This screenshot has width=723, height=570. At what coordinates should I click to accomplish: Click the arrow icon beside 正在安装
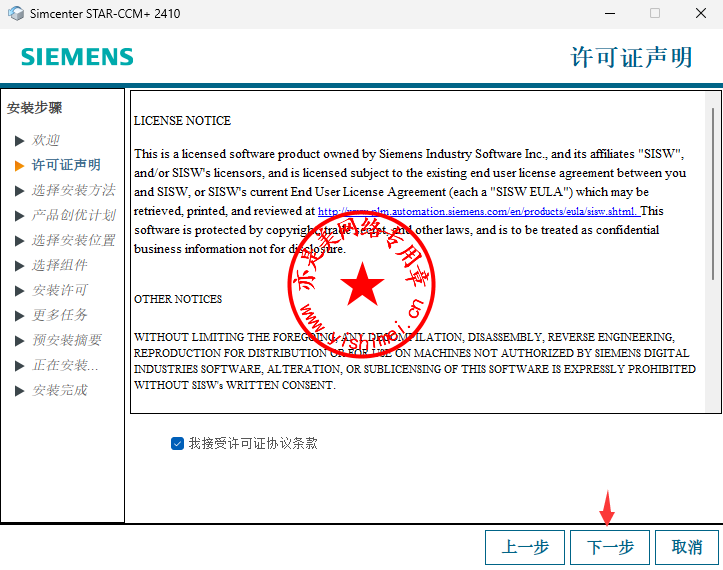[x=19, y=366]
